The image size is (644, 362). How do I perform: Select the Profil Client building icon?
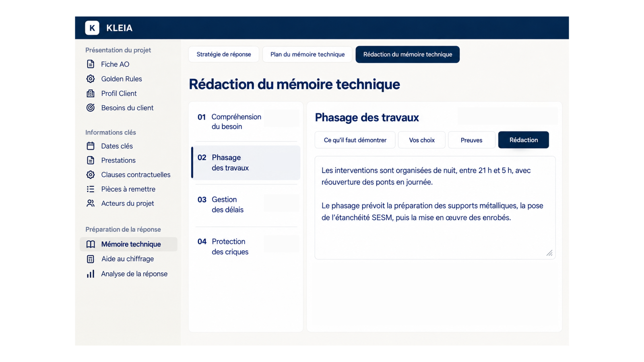(x=91, y=93)
